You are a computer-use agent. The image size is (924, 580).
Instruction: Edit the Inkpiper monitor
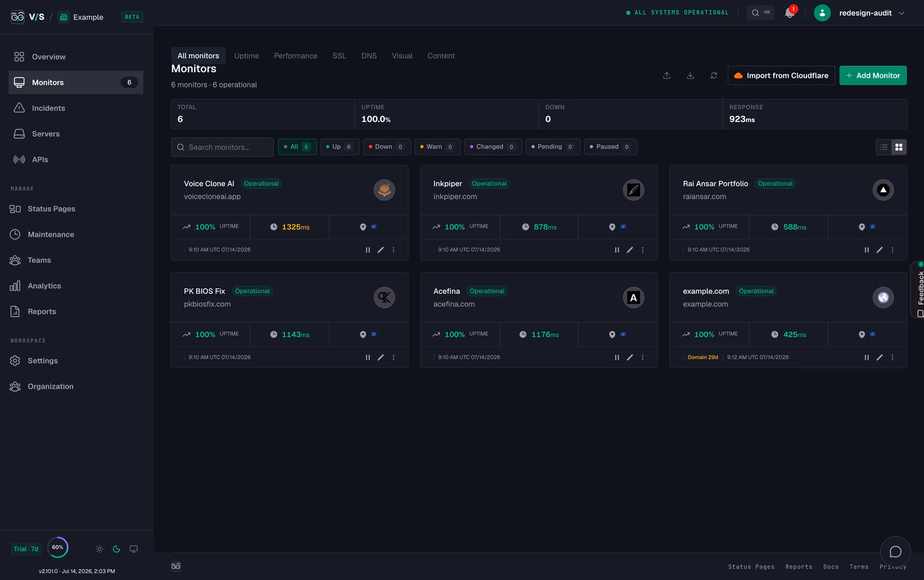[630, 250]
